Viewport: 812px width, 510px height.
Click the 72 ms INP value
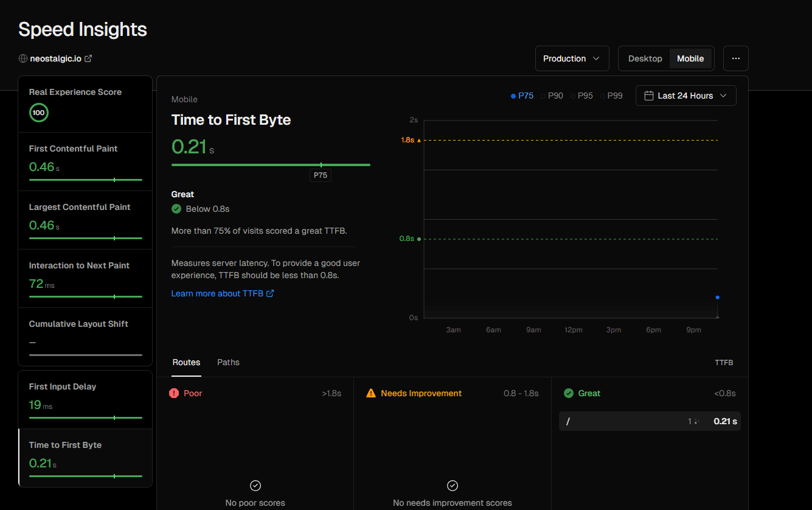pos(42,284)
